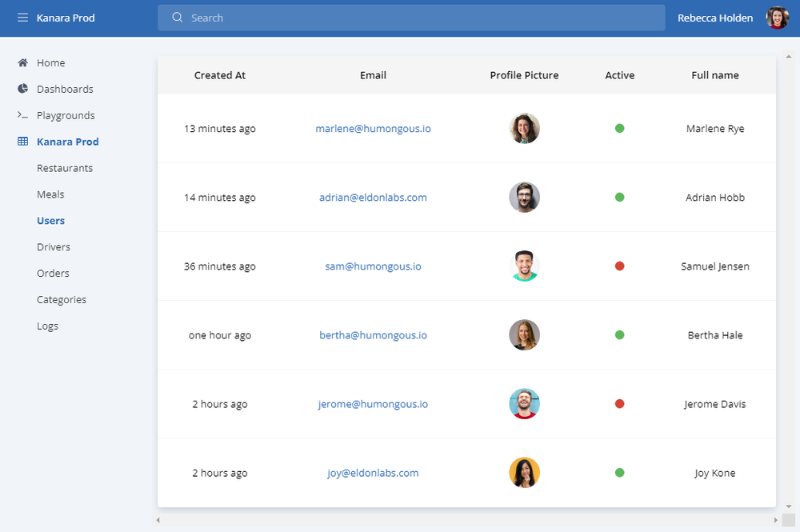Click the adrian@eldonlabs.com email link
The height and width of the screenshot is (532, 800).
pyautogui.click(x=373, y=197)
